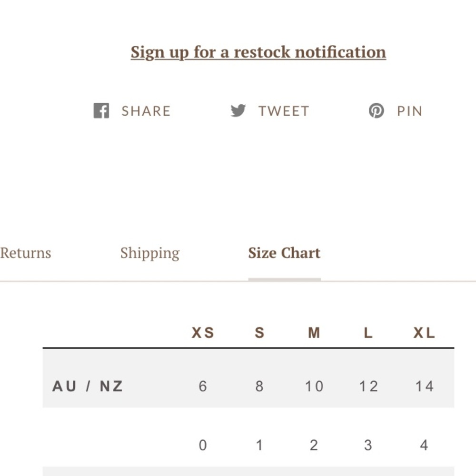Switch to the Returns tab

coord(26,253)
